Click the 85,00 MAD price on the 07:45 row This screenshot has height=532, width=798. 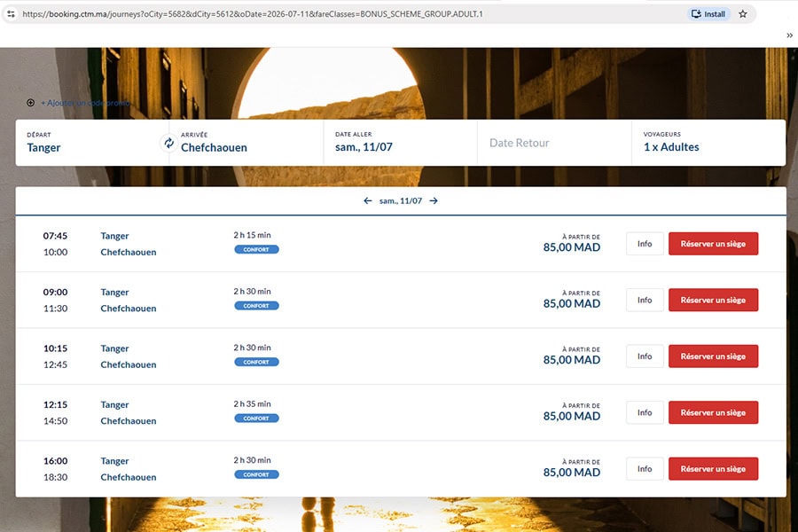coord(572,247)
